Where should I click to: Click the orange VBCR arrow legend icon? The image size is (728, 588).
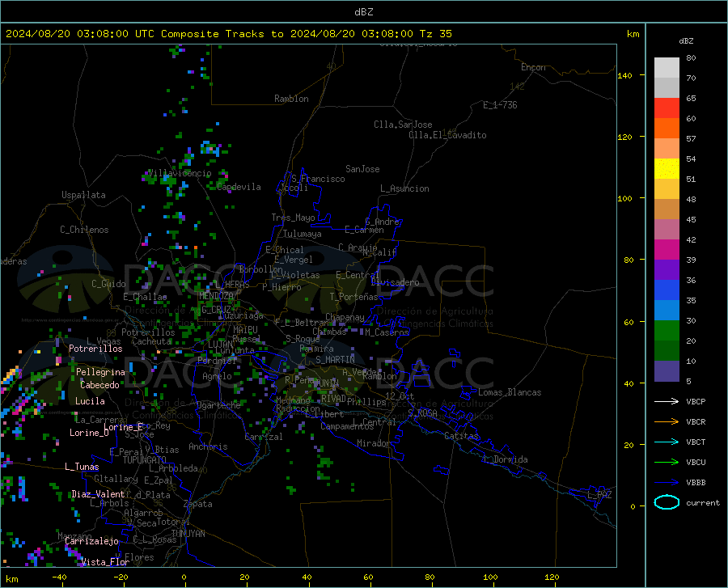[x=667, y=421]
